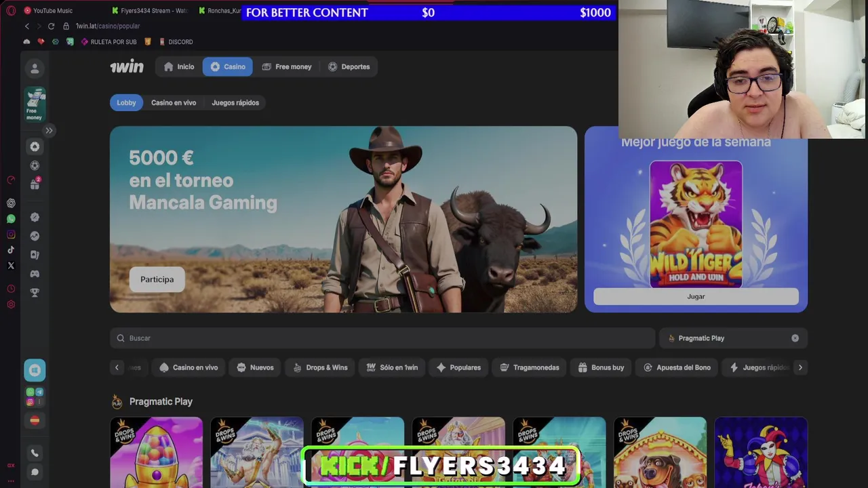The height and width of the screenshot is (488, 868).
Task: Click the lock site-info icon
Action: coord(66,26)
